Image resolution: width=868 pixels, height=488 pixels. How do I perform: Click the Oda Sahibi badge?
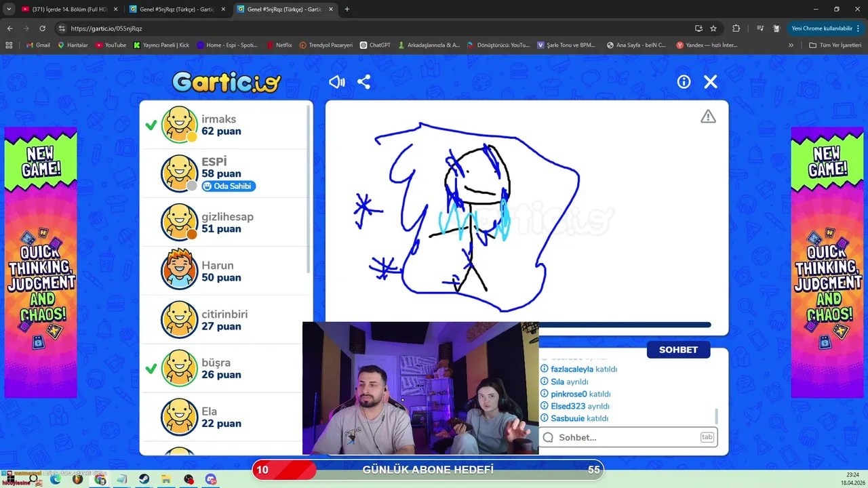click(x=229, y=186)
